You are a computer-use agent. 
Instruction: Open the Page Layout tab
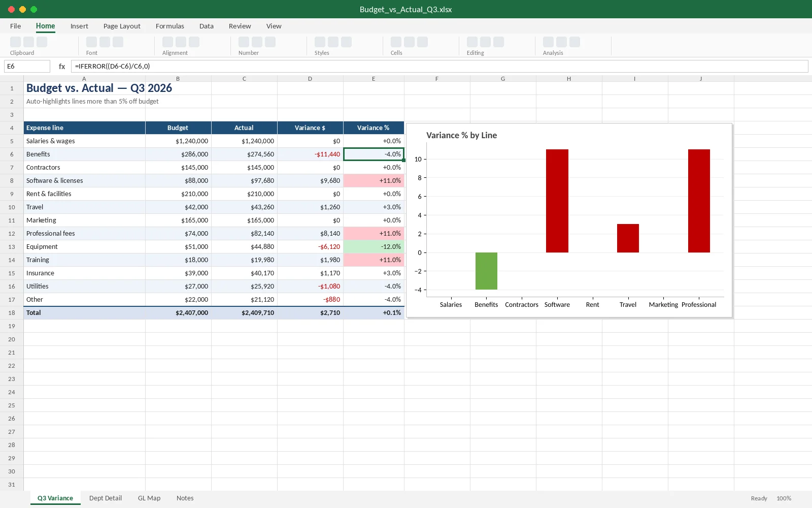tap(122, 26)
